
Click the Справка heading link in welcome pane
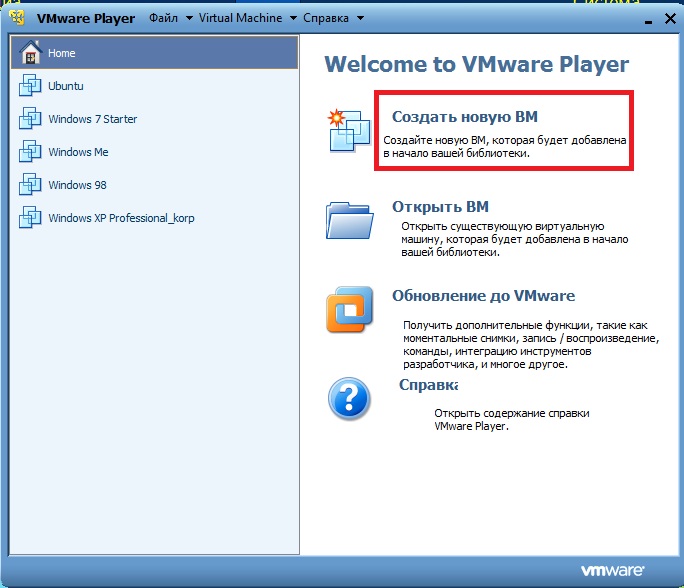click(428, 385)
